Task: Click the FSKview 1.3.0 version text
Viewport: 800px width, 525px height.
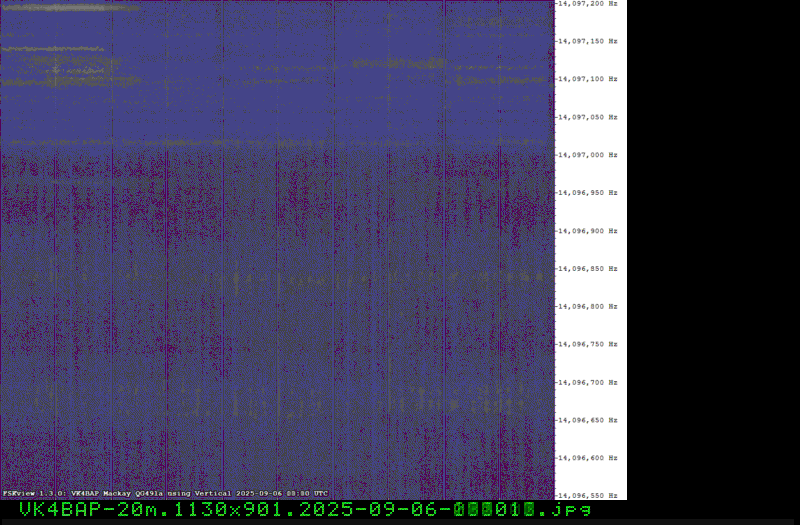Action: pyautogui.click(x=34, y=494)
